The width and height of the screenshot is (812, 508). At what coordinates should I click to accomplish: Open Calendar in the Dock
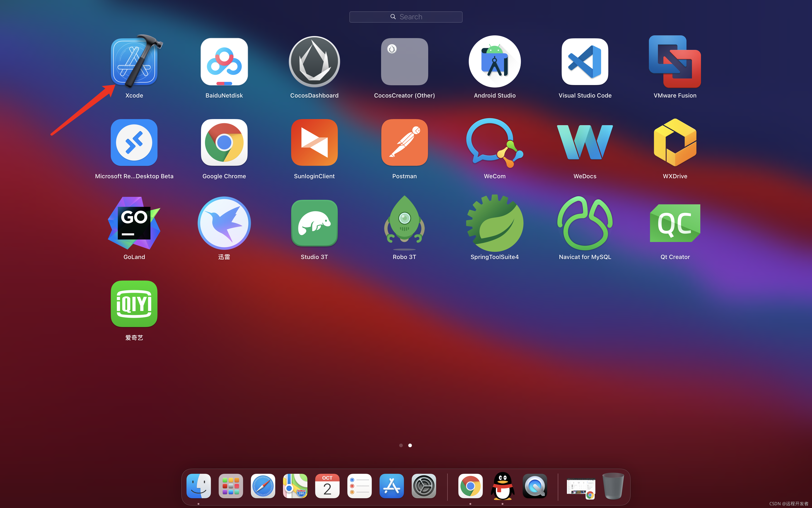[x=327, y=486]
